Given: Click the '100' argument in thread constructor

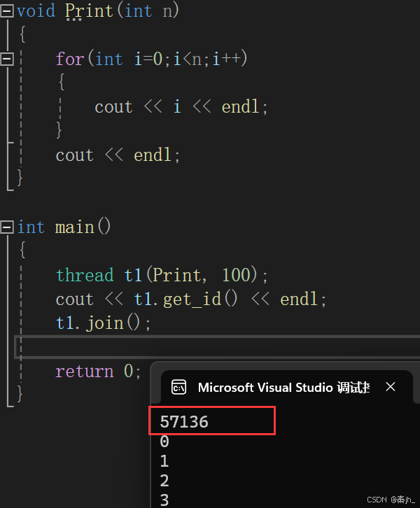Looking at the screenshot, I should 237,275.
